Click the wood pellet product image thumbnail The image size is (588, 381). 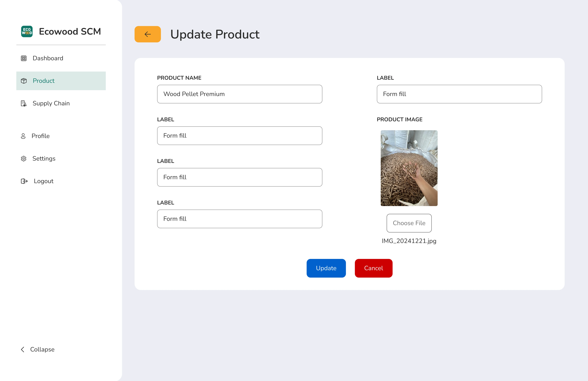point(409,168)
